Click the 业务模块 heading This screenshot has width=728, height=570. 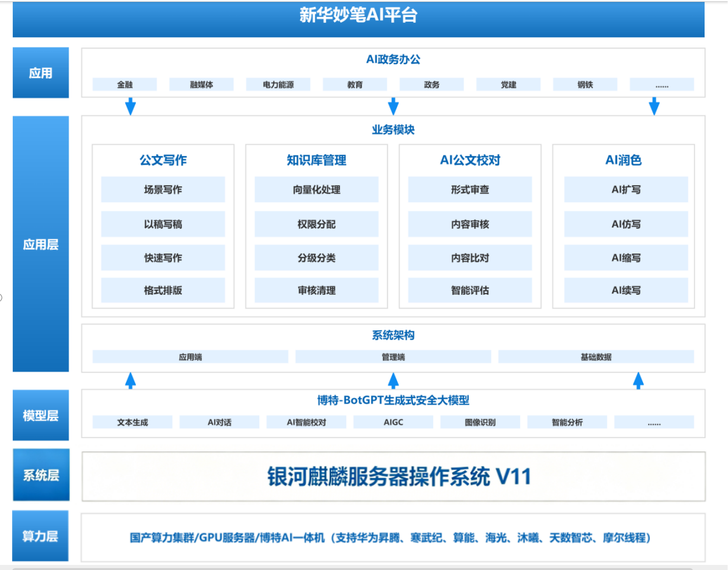tap(393, 129)
